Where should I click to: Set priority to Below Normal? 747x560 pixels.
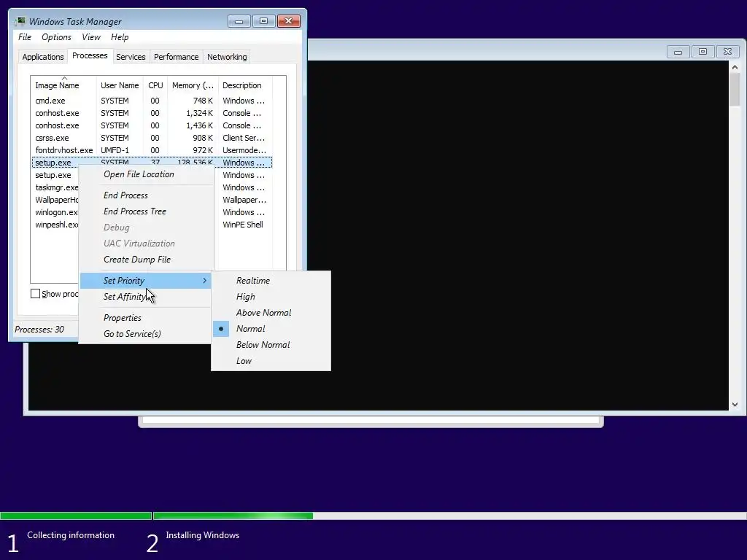tap(271, 345)
